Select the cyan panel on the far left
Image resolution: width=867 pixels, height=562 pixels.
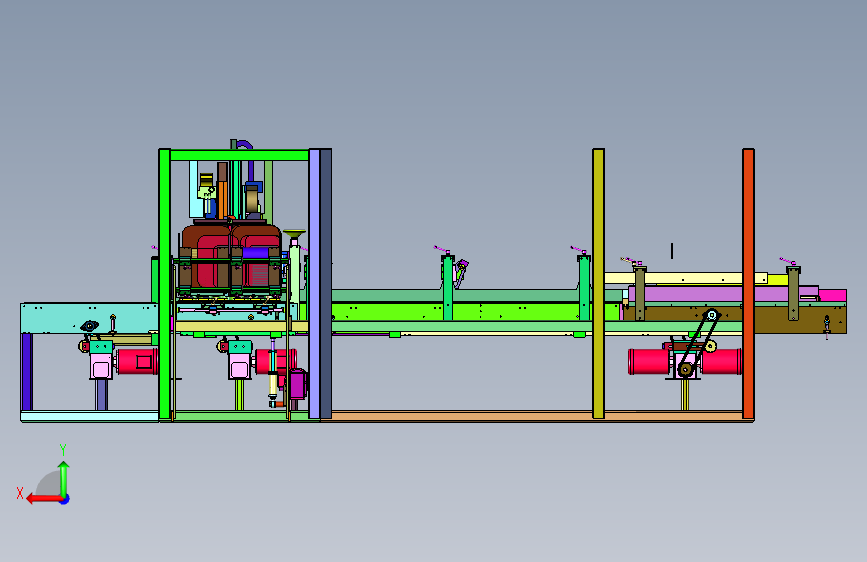pos(89,318)
